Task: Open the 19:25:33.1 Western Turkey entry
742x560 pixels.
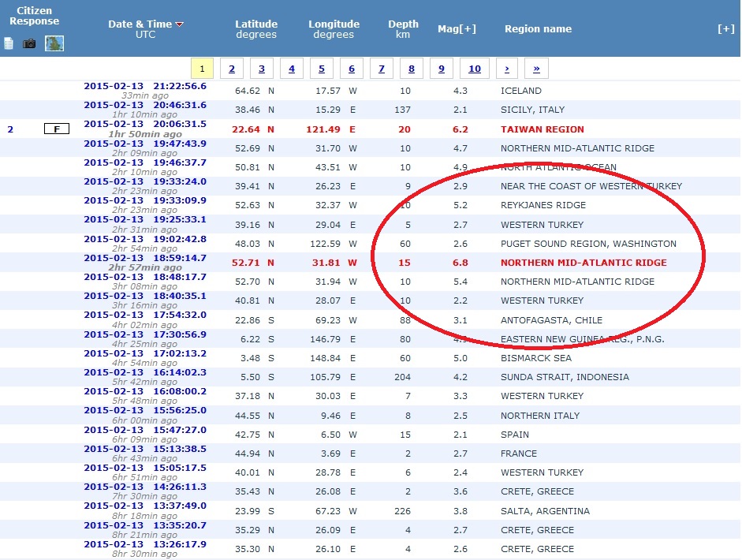Action: 145,219
